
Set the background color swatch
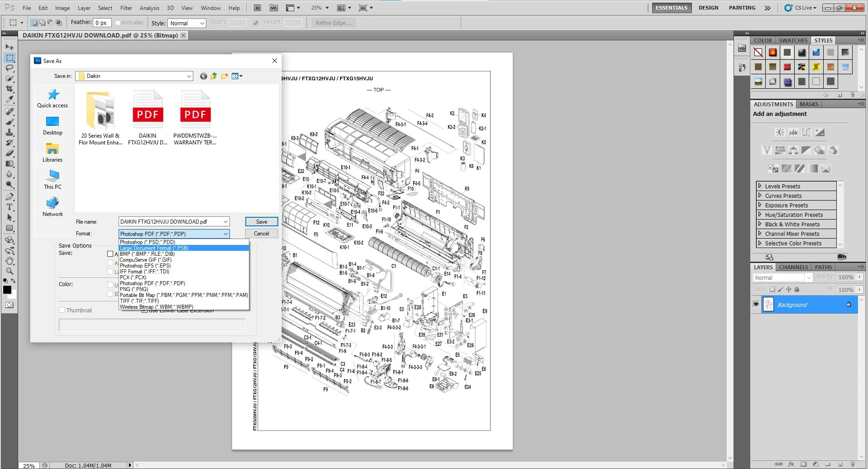[13, 295]
